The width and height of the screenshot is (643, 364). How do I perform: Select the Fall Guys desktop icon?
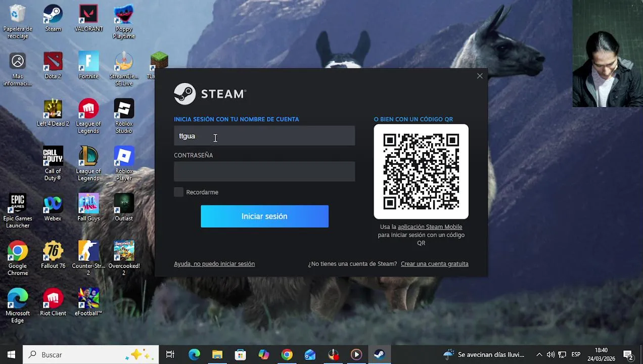click(x=88, y=208)
